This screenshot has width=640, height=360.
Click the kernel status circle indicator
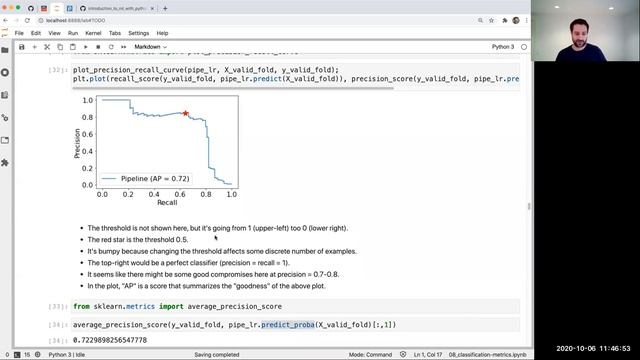pos(524,47)
